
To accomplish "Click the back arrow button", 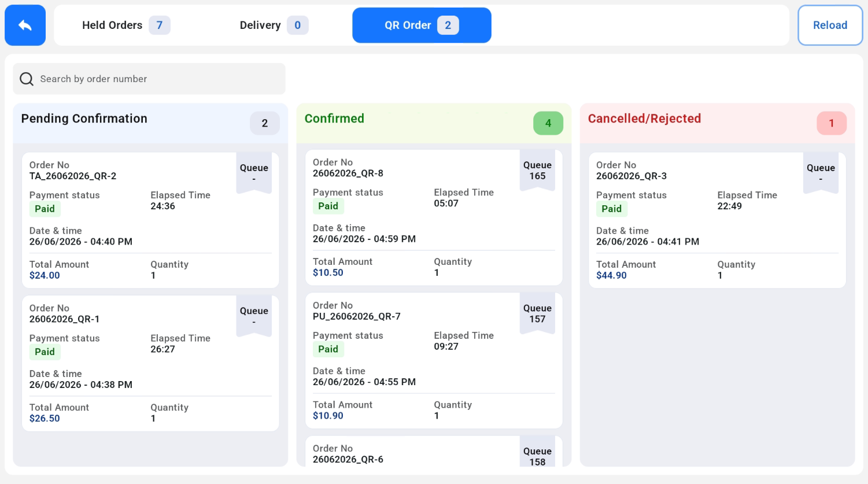I will (x=25, y=25).
